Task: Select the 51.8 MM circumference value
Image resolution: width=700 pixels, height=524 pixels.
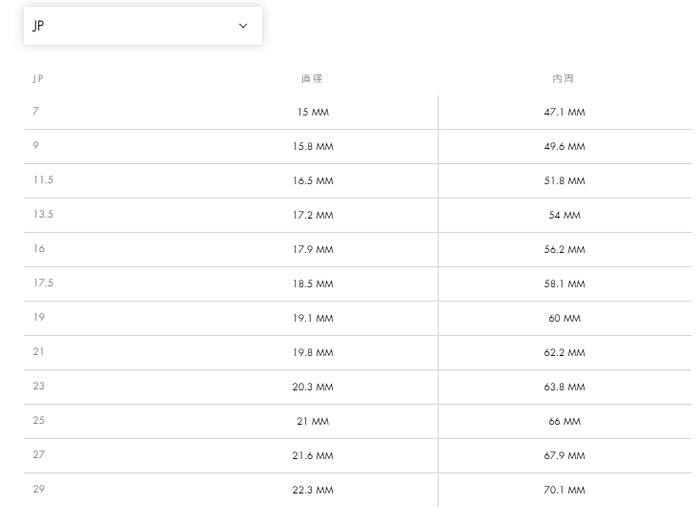Action: pos(564,181)
